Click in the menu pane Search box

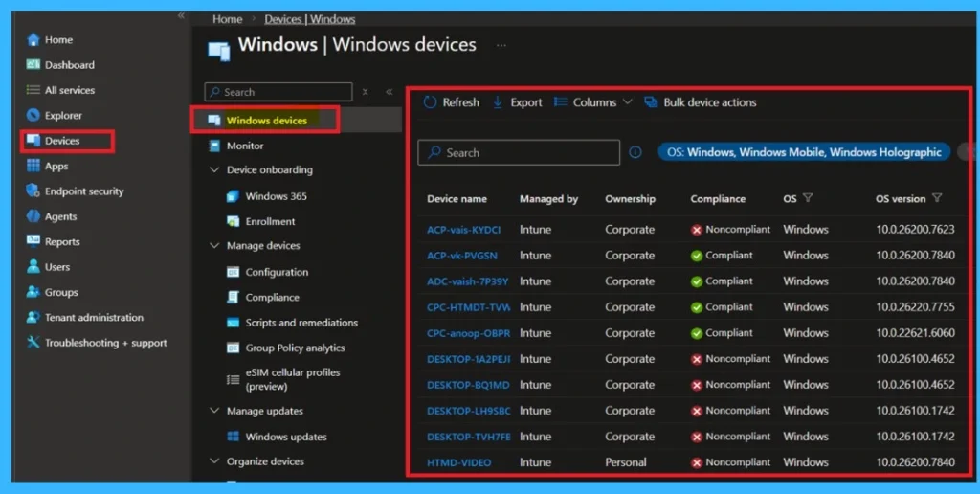click(x=278, y=92)
